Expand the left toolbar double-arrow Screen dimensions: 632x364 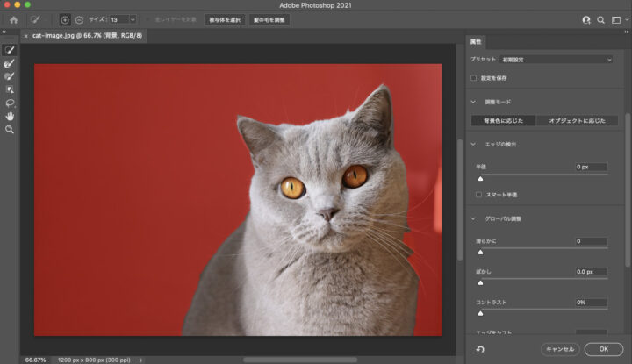click(4, 32)
